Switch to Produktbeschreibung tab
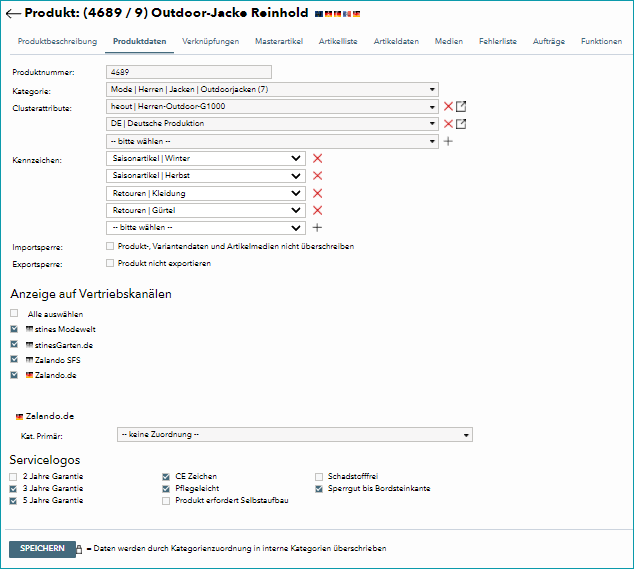634x569 pixels. (x=57, y=41)
